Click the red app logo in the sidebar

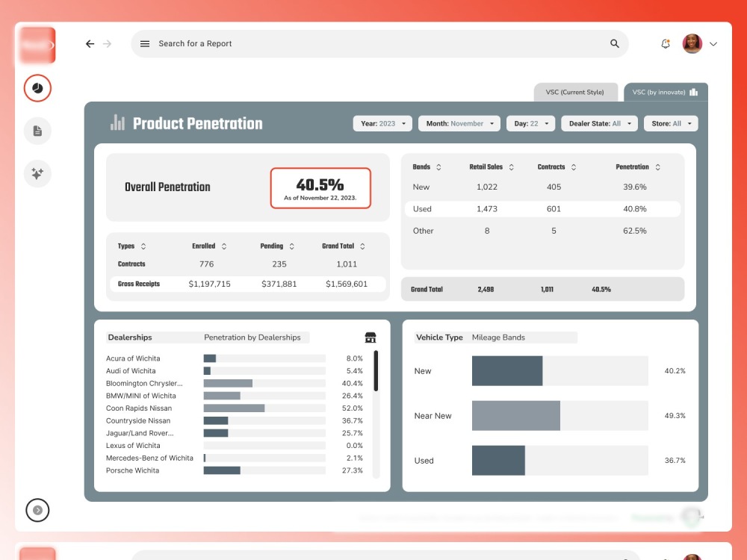37,46
